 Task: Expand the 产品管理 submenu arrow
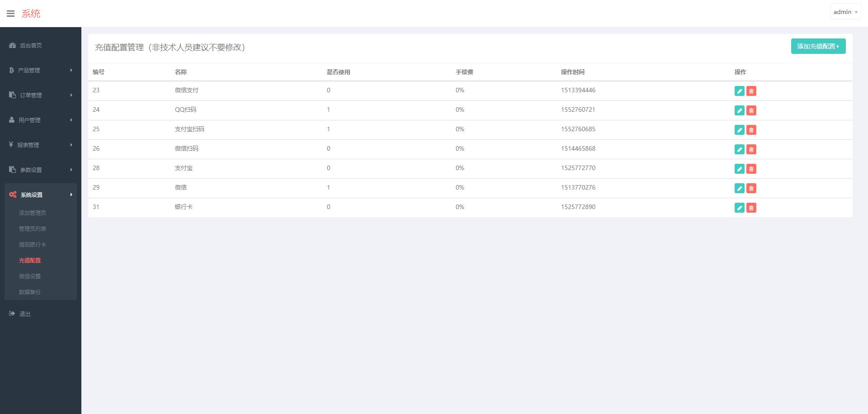[x=71, y=70]
